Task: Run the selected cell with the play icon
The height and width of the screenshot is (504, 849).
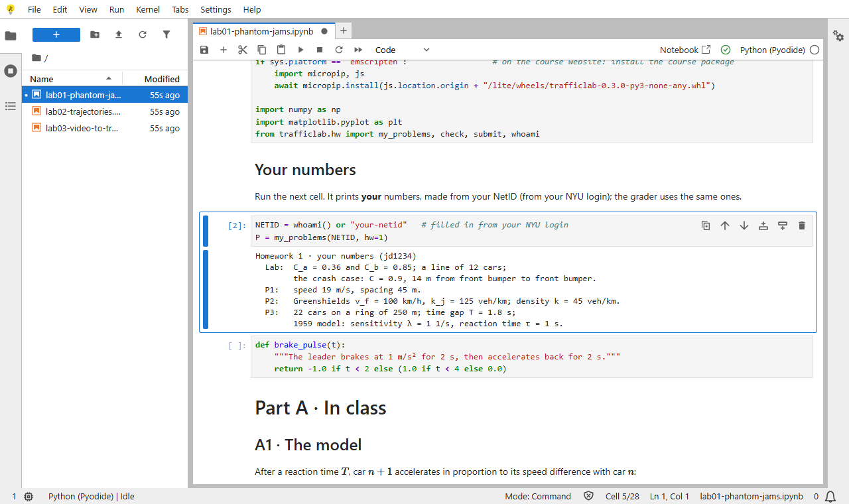Action: tap(300, 50)
